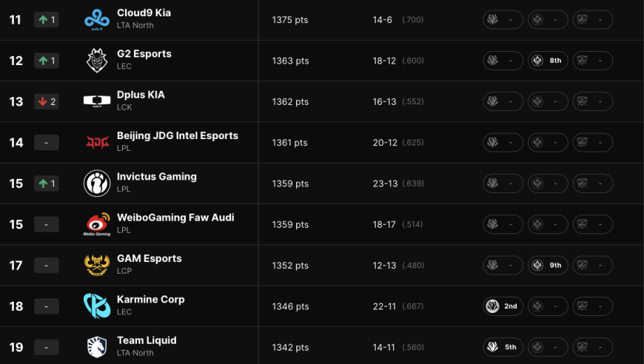The image size is (644, 364).
Task: Click Dplus KIA down 2 rank-change indicator
Action: (x=47, y=101)
